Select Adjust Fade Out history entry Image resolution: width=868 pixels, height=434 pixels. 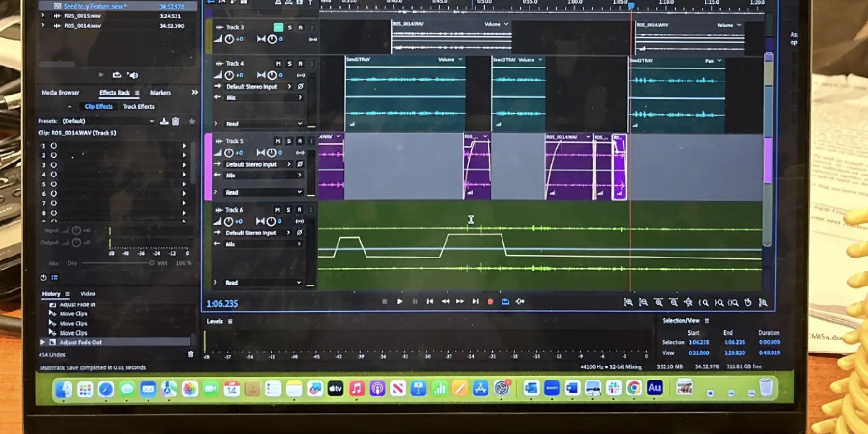coord(81,342)
